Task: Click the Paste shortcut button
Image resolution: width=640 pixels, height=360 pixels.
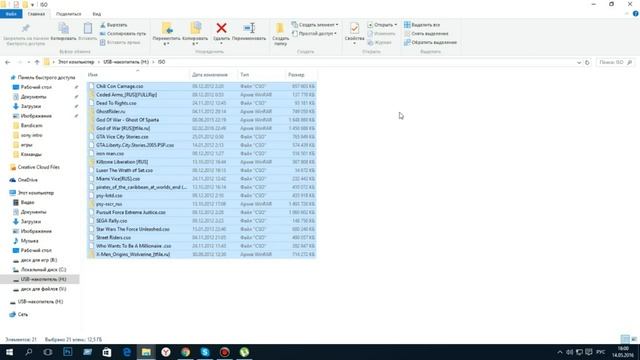Action: [120, 42]
